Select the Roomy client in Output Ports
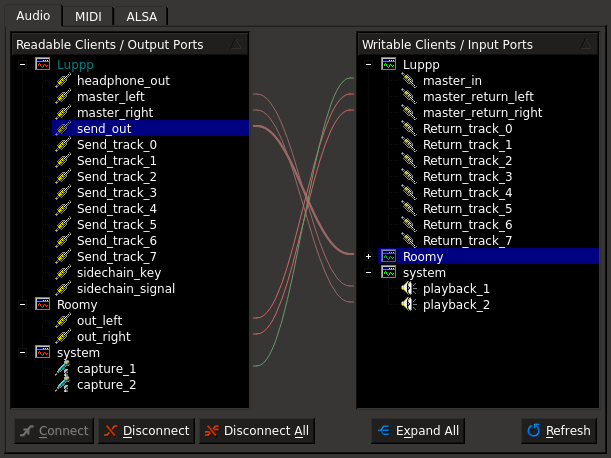Screen dimensions: 611x458 point(77,305)
